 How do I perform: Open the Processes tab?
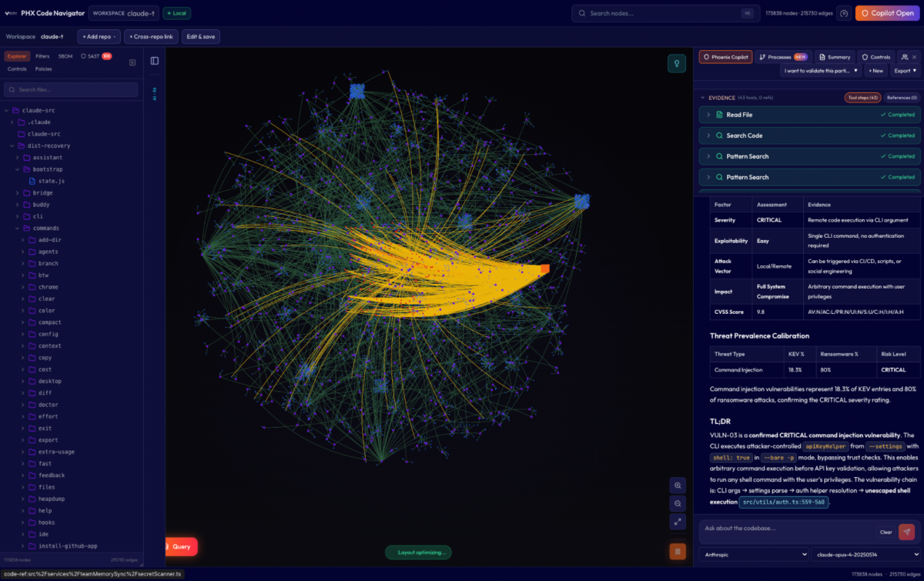(x=782, y=57)
